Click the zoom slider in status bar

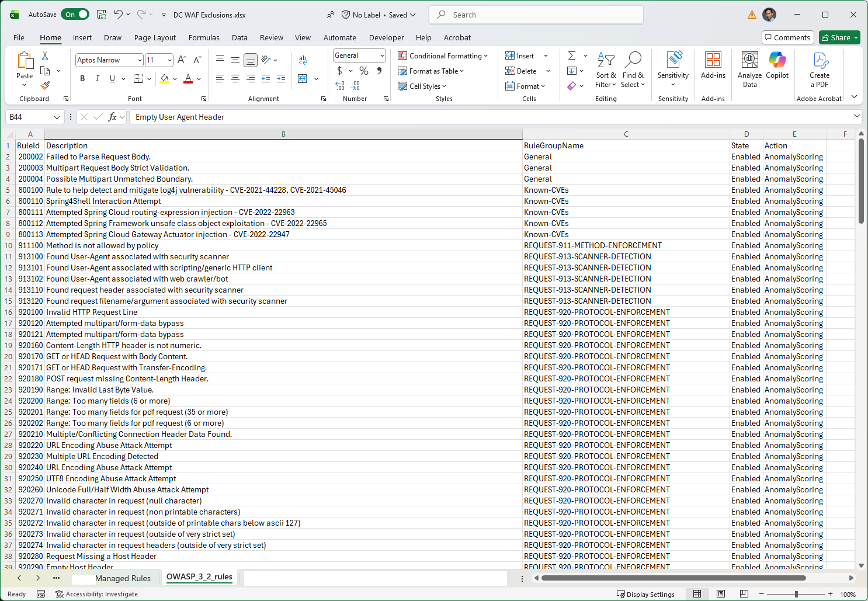pyautogui.click(x=796, y=594)
